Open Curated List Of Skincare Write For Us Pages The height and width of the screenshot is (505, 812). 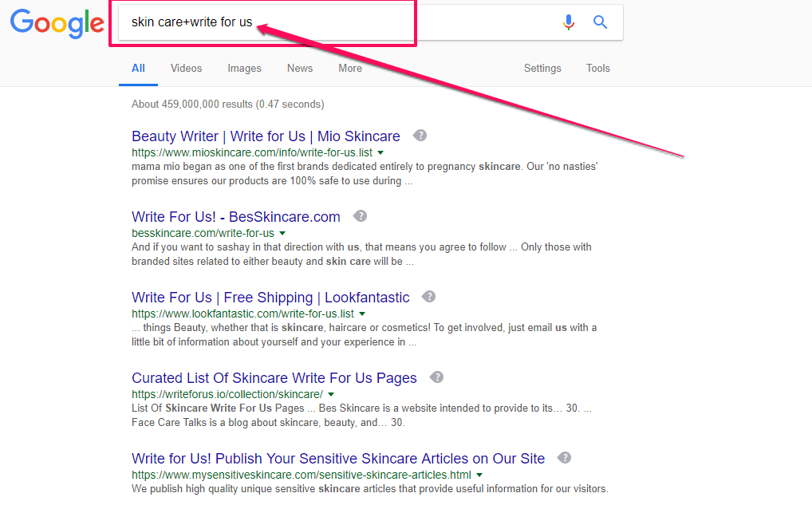click(x=274, y=378)
